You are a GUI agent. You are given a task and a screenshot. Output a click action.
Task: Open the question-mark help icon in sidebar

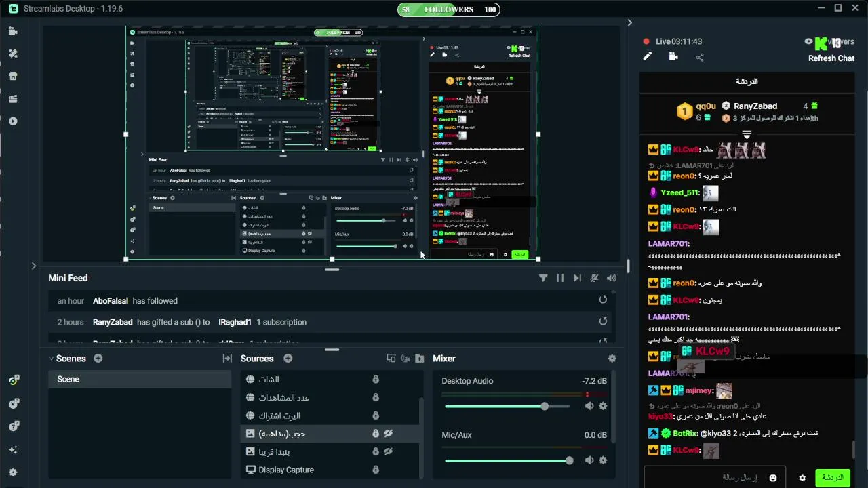14,426
